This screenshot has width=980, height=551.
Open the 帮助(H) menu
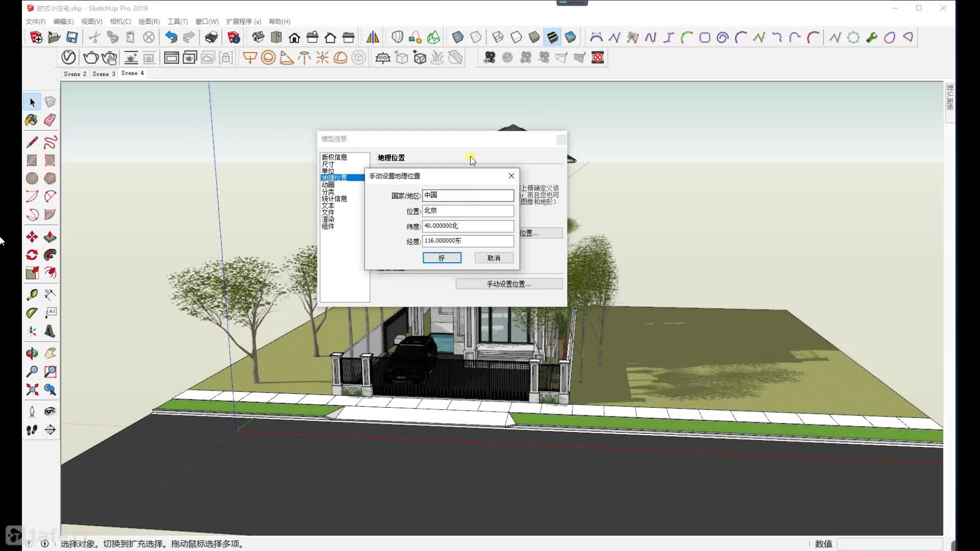tap(280, 21)
